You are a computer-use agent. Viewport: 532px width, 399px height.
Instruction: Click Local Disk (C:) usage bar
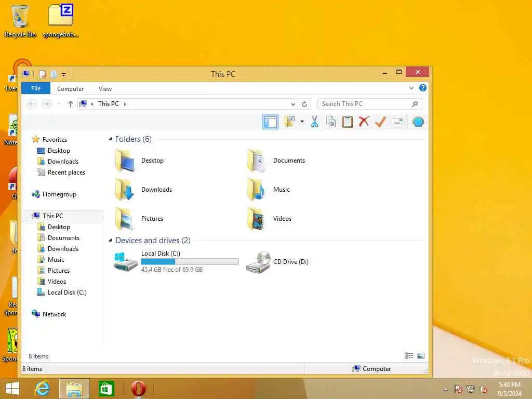pyautogui.click(x=190, y=262)
